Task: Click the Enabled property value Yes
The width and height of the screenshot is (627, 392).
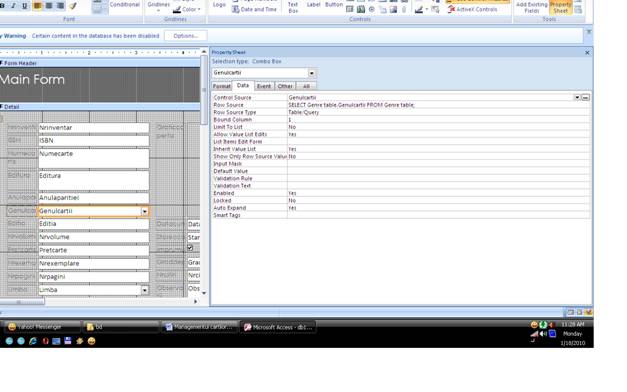Action: [439, 193]
